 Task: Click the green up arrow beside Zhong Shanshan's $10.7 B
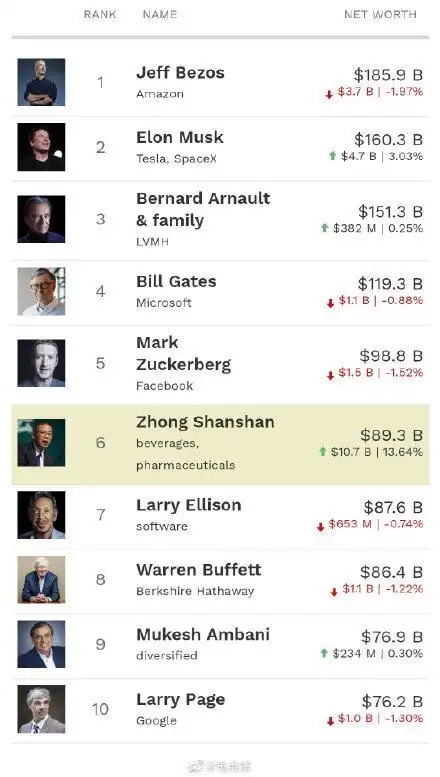(323, 451)
